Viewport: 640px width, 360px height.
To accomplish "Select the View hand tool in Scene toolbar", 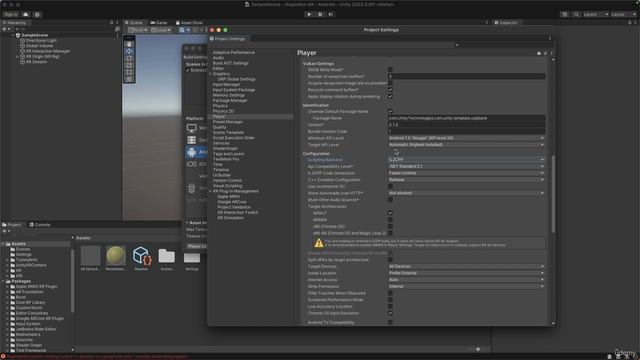I will coord(129,44).
